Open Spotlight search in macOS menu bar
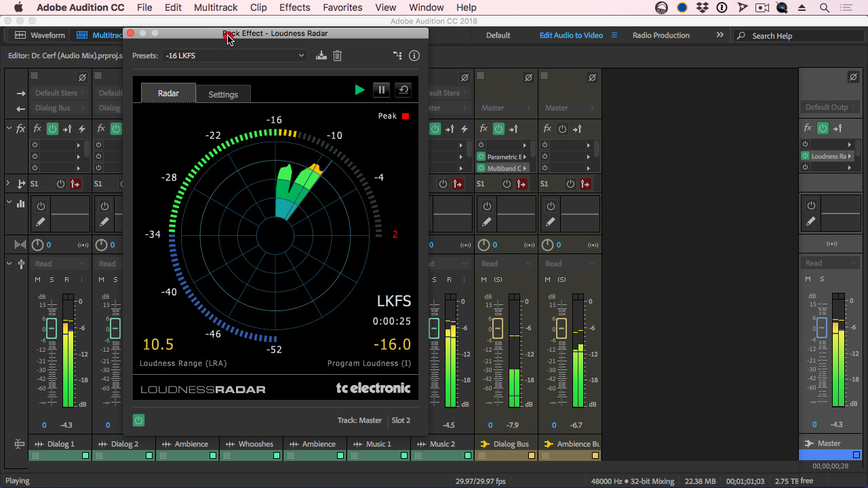 tap(825, 7)
